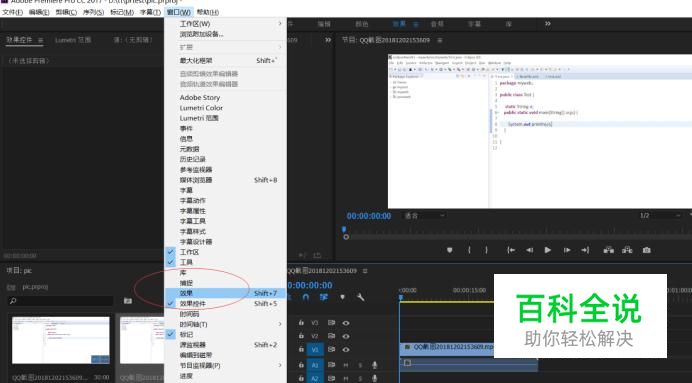Toggle the timeline Snap magnet icon
The width and height of the screenshot is (692, 383).
coord(306,297)
